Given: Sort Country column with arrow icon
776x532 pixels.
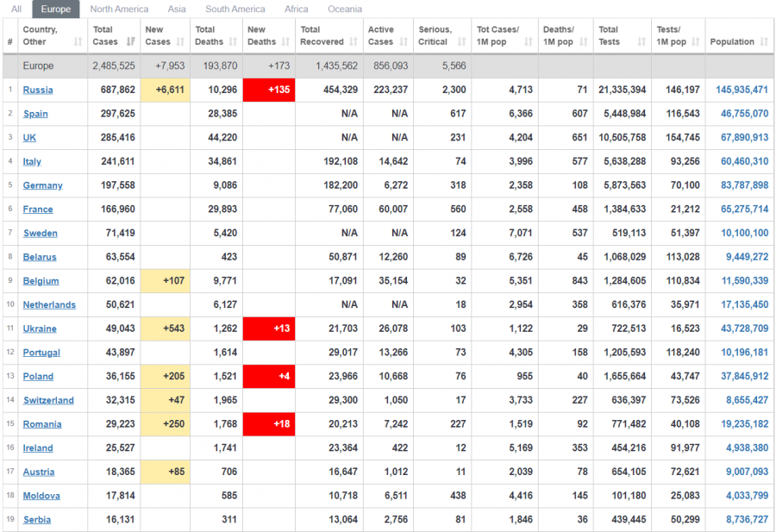Looking at the screenshot, I should (x=78, y=41).
